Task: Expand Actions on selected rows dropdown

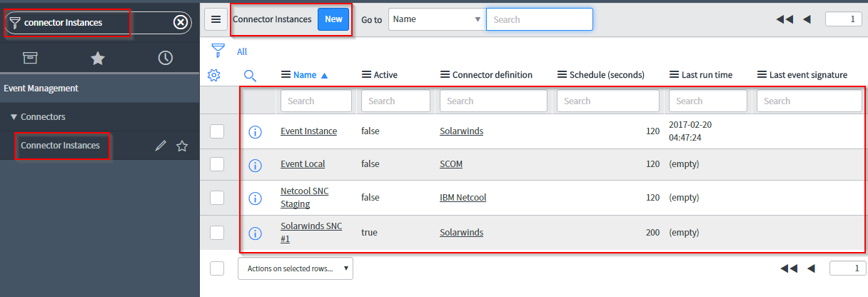Action: (x=296, y=268)
